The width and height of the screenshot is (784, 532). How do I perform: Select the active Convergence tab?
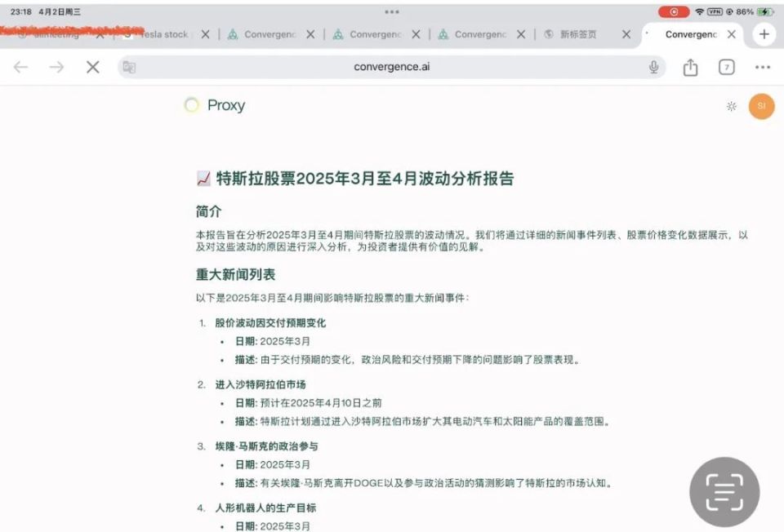pos(691,34)
